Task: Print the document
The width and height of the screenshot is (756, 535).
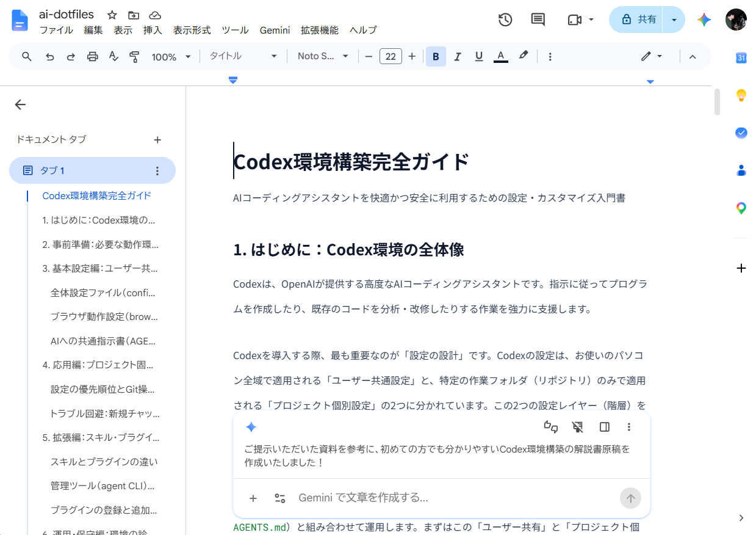Action: coord(92,56)
